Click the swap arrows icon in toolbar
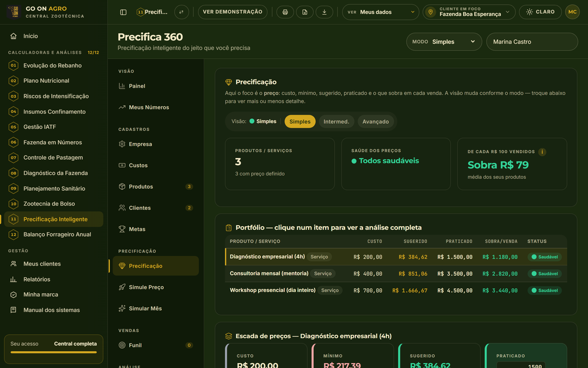 [x=181, y=12]
